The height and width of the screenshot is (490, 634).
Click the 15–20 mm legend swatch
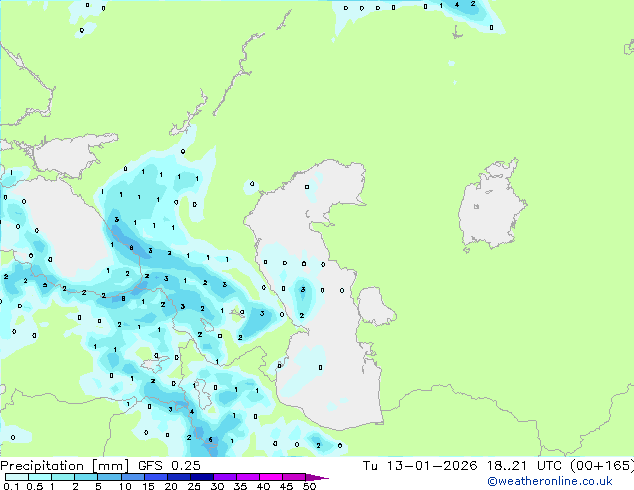pyautogui.click(x=155, y=477)
